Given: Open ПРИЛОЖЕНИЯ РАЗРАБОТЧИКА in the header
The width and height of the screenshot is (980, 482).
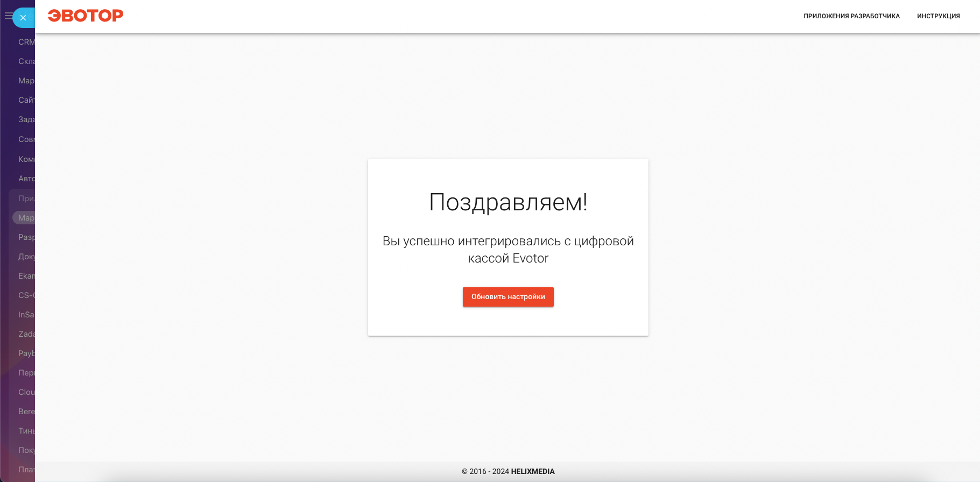Looking at the screenshot, I should 851,16.
